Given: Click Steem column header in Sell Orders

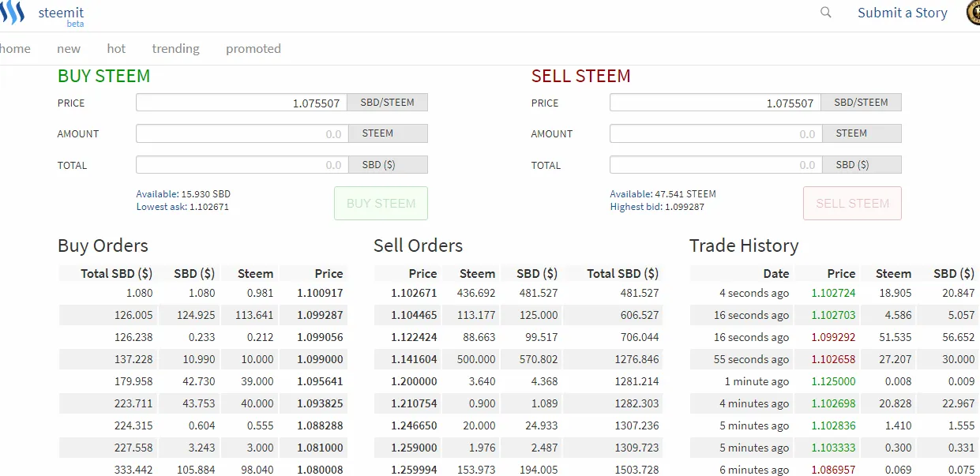Looking at the screenshot, I should point(478,274).
